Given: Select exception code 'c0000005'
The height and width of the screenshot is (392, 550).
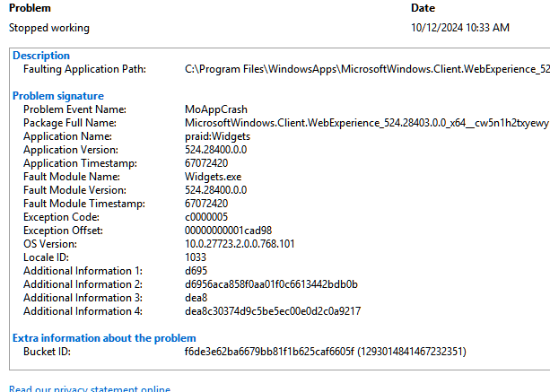Looking at the screenshot, I should point(206,217).
